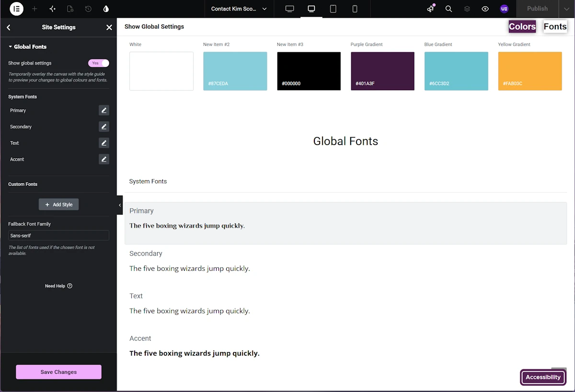Viewport: 575px width, 392px height.
Task: Select the Purple Gradient #401A3F swatch
Action: tap(382, 71)
